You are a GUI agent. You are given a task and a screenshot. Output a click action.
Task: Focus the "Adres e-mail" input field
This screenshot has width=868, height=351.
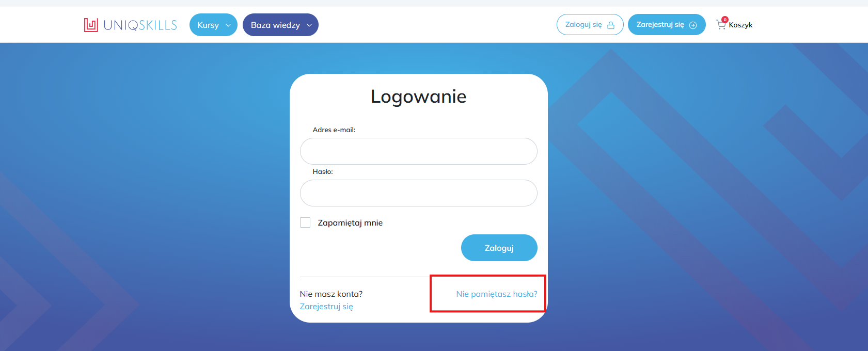coord(418,151)
